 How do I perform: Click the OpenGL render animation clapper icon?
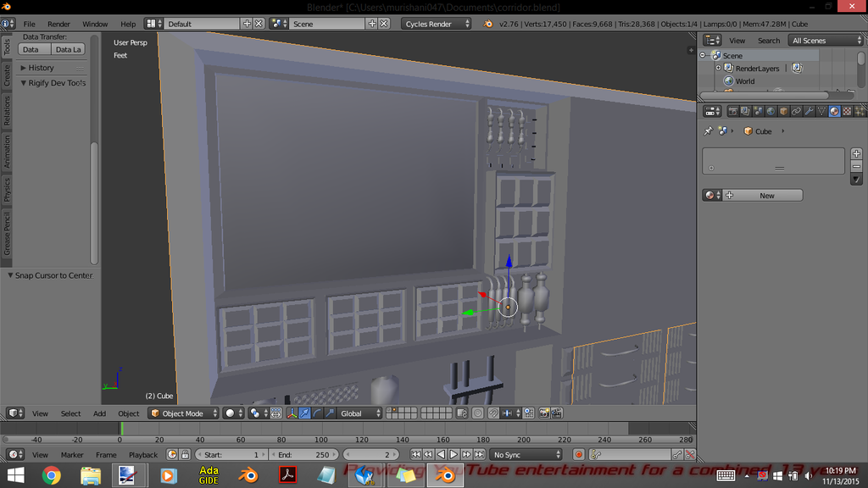point(557,413)
